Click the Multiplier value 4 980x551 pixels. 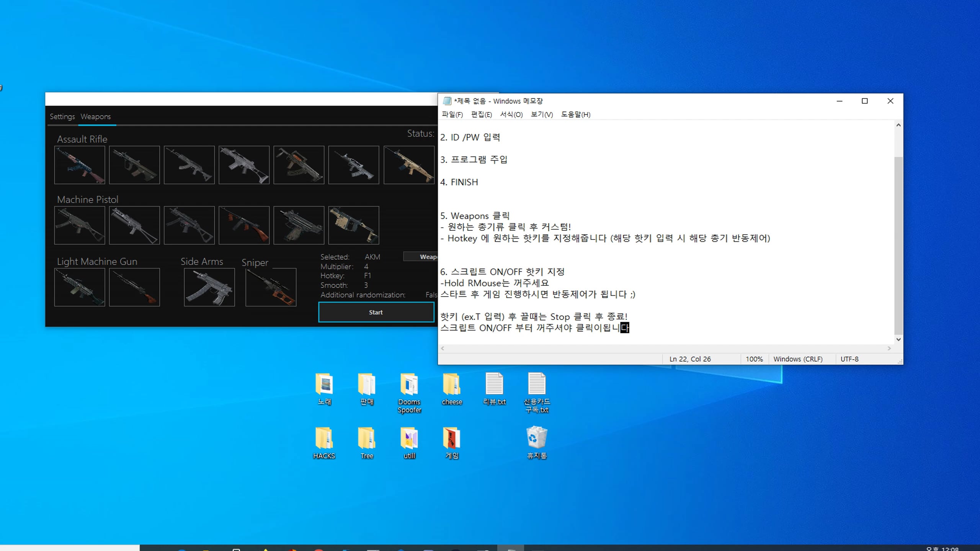(366, 266)
